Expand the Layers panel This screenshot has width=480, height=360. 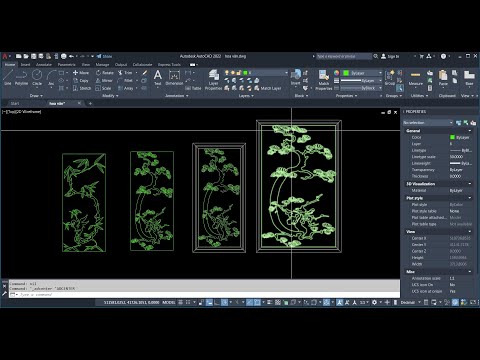(x=246, y=96)
